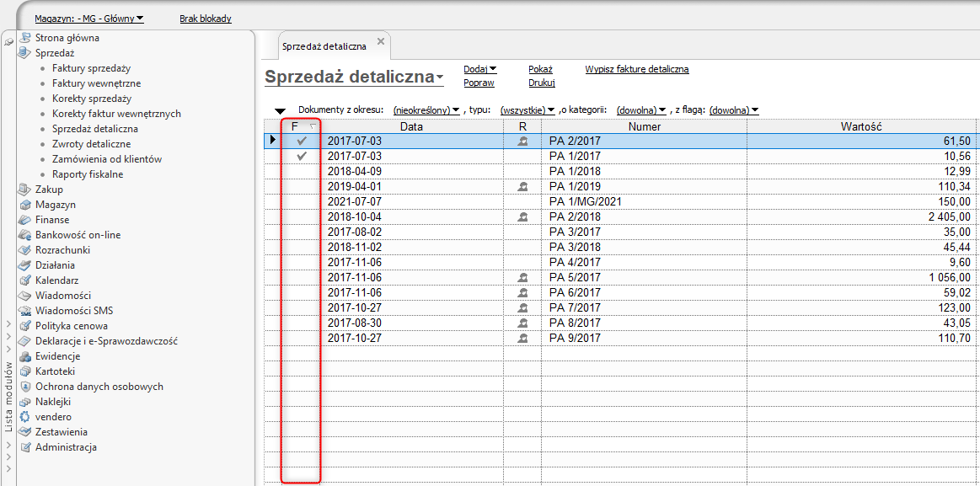Close the Sprzedaż detaliczna tab
980x486 pixels.
click(x=381, y=43)
